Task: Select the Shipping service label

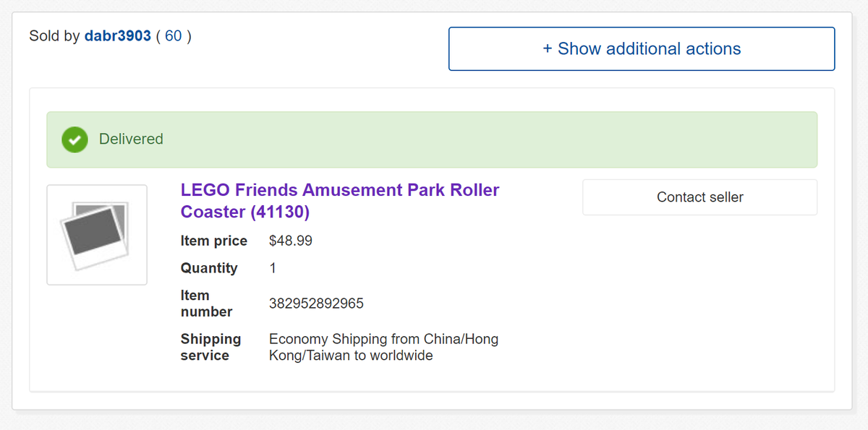Action: (210, 347)
